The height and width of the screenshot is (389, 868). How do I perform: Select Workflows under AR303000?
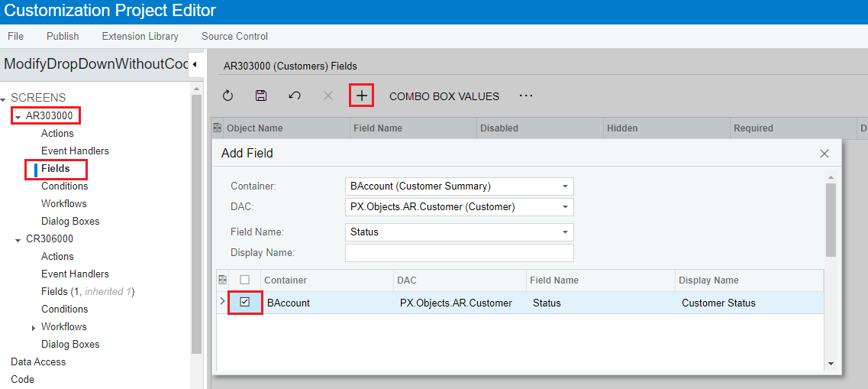(x=63, y=203)
